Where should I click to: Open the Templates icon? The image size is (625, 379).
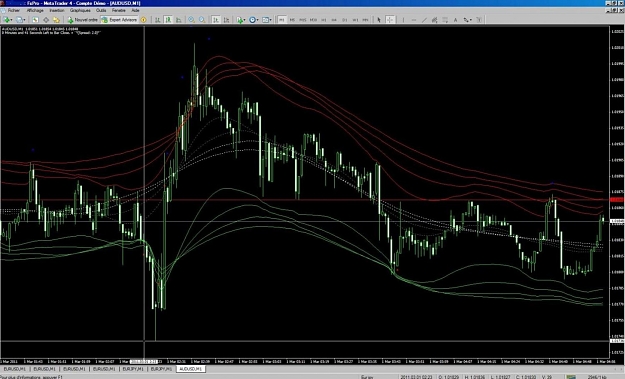tap(265, 20)
